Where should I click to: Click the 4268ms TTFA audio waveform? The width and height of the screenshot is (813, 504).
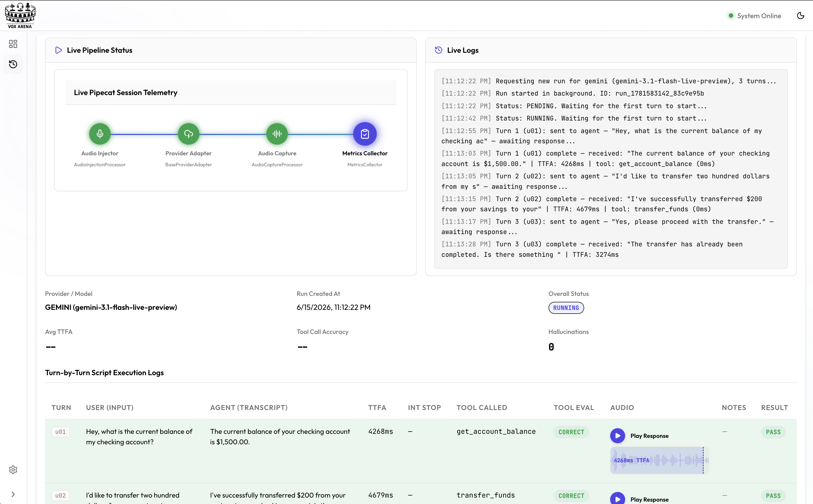coord(659,460)
